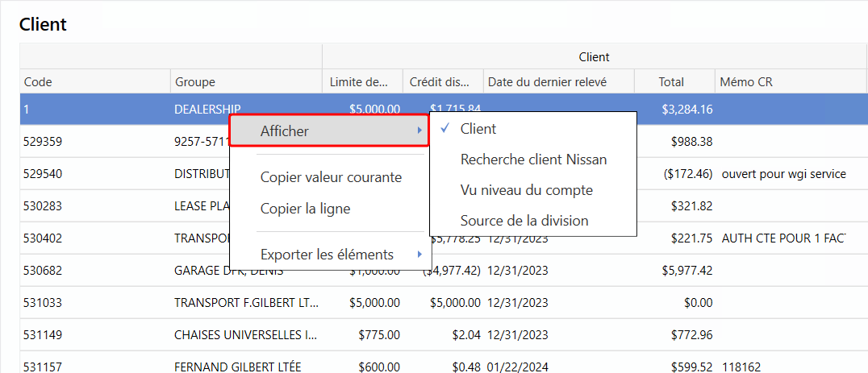The height and width of the screenshot is (373, 868).
Task: Select Recherche client Nissan view
Action: tap(533, 160)
